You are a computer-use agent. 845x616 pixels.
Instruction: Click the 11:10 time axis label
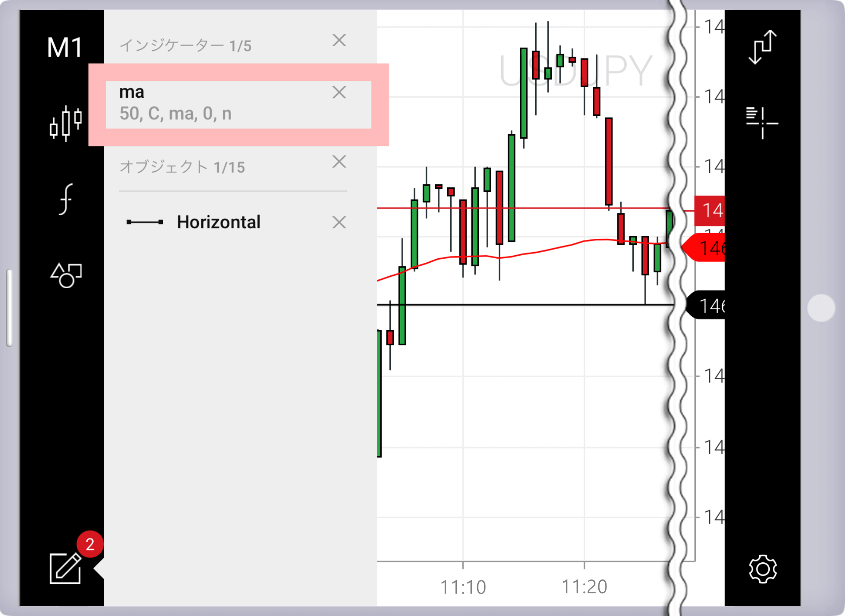(x=463, y=587)
